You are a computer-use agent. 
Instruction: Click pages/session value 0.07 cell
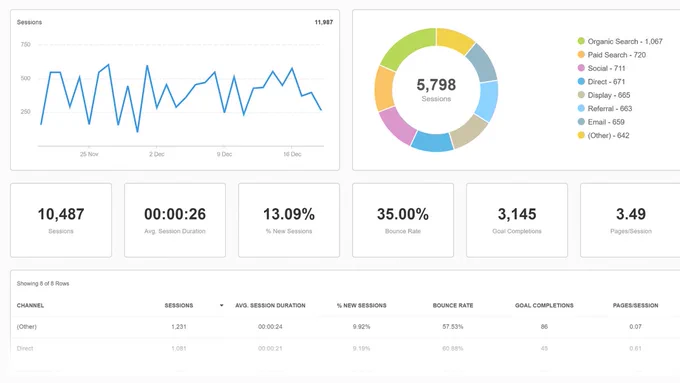click(635, 327)
